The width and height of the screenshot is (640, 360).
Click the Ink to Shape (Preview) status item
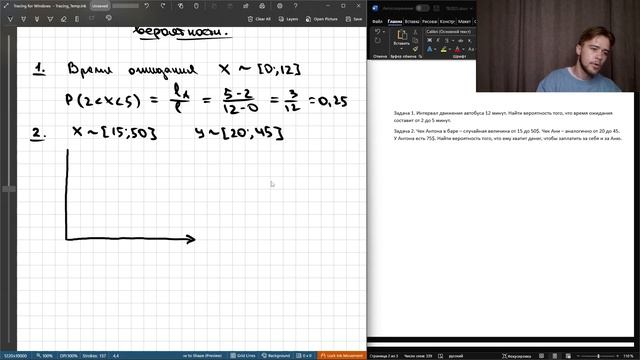[202, 356]
